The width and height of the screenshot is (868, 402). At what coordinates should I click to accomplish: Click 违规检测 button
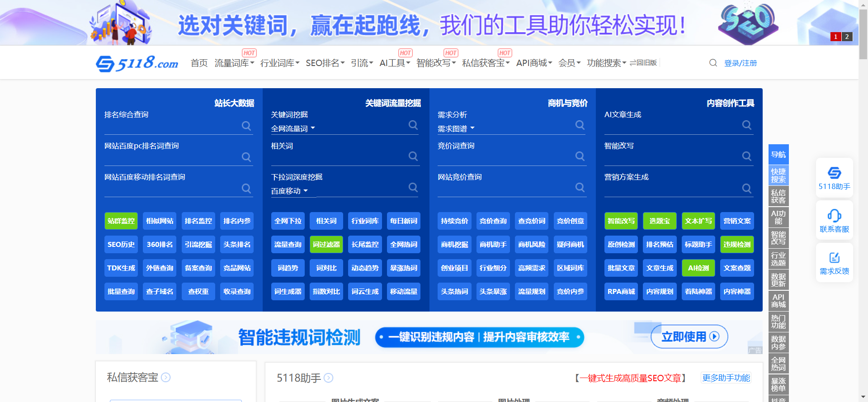click(737, 244)
